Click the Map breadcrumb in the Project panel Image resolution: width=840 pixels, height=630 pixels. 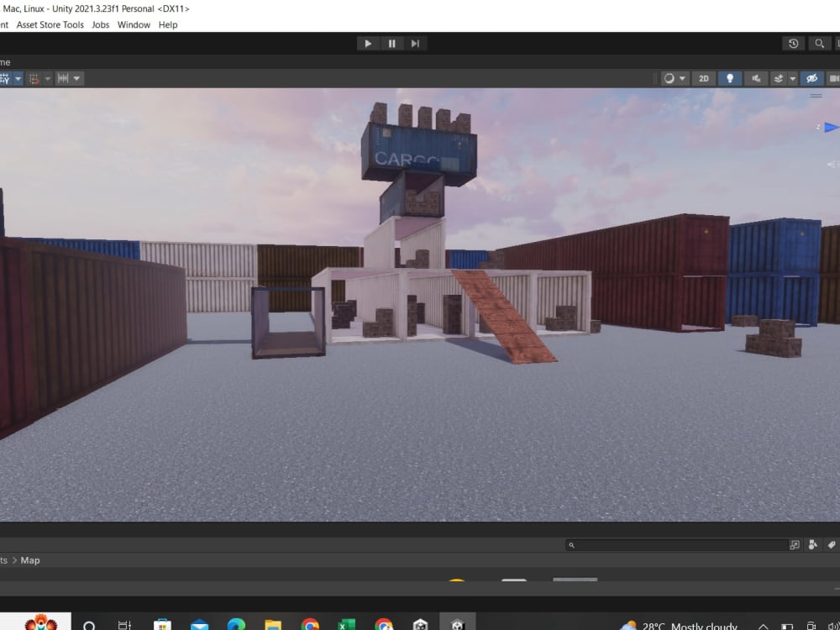tap(30, 560)
